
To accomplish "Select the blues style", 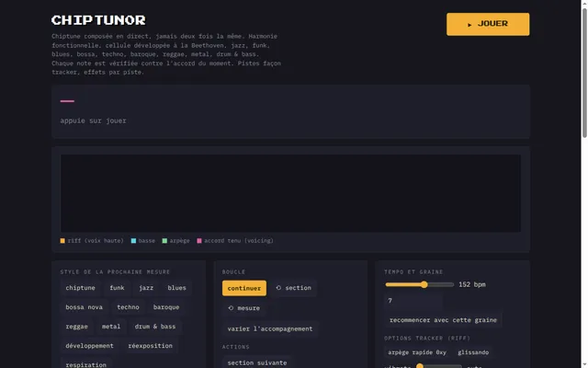I will (177, 288).
